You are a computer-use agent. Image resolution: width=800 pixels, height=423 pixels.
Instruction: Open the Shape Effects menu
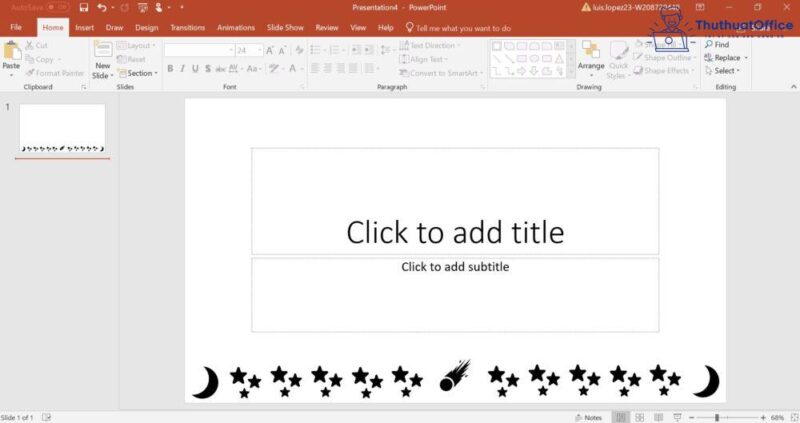pyautogui.click(x=665, y=71)
